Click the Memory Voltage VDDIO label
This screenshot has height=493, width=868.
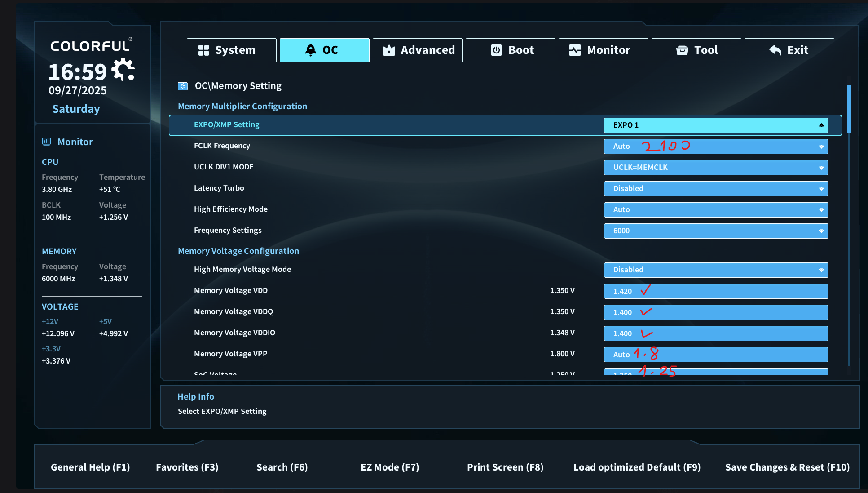(x=234, y=333)
